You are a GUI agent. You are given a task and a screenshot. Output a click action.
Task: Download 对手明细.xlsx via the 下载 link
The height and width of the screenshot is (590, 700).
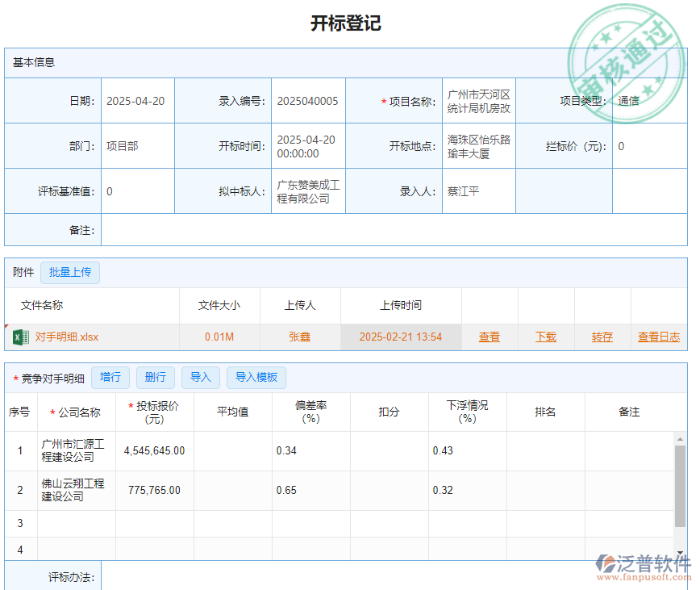545,338
